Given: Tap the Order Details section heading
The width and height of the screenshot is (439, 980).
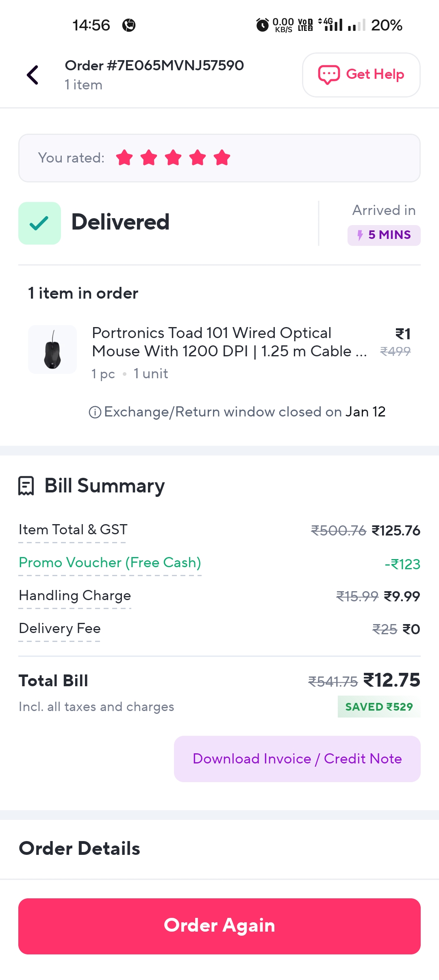Looking at the screenshot, I should point(80,848).
